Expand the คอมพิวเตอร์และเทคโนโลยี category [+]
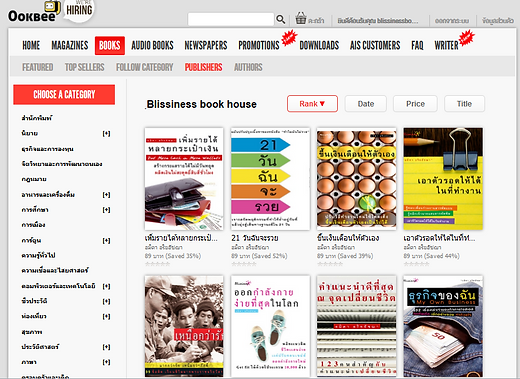 coord(106,286)
